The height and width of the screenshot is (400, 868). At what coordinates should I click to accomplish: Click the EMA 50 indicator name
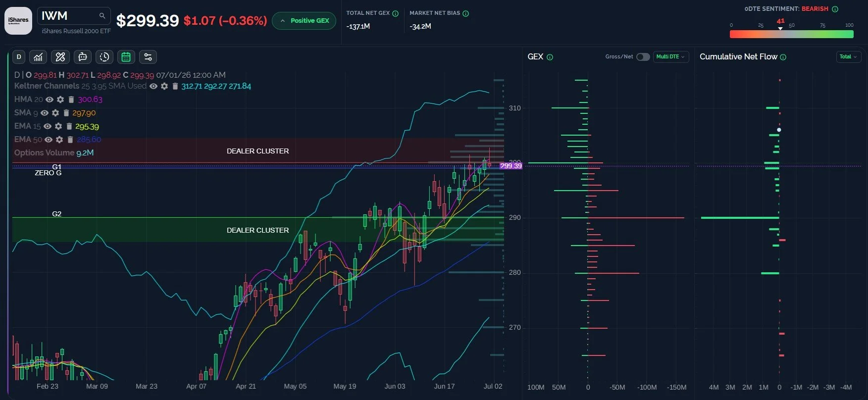click(28, 140)
